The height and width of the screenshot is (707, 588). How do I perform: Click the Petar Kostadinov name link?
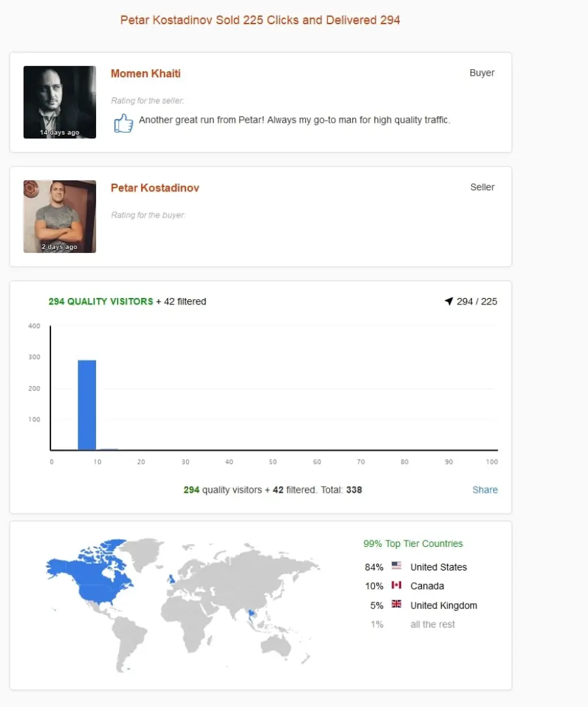click(155, 188)
